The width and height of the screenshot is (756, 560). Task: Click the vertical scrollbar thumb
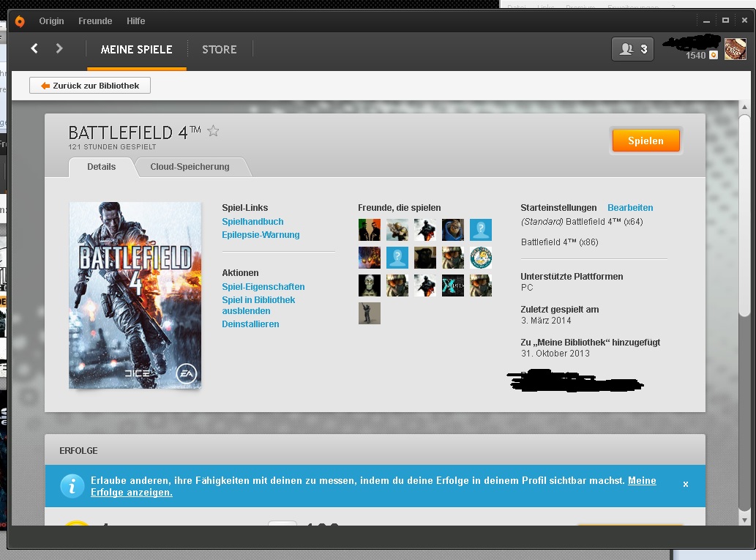point(744,215)
